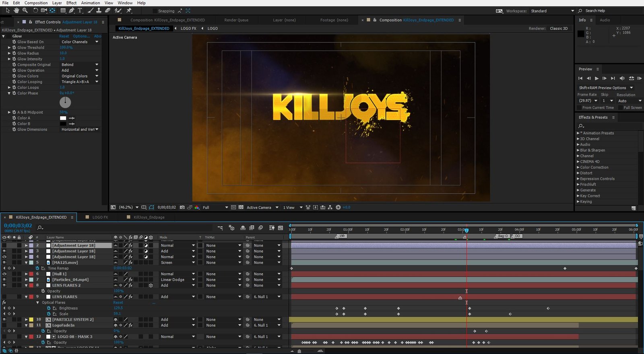Open the Animation menu

(x=91, y=3)
